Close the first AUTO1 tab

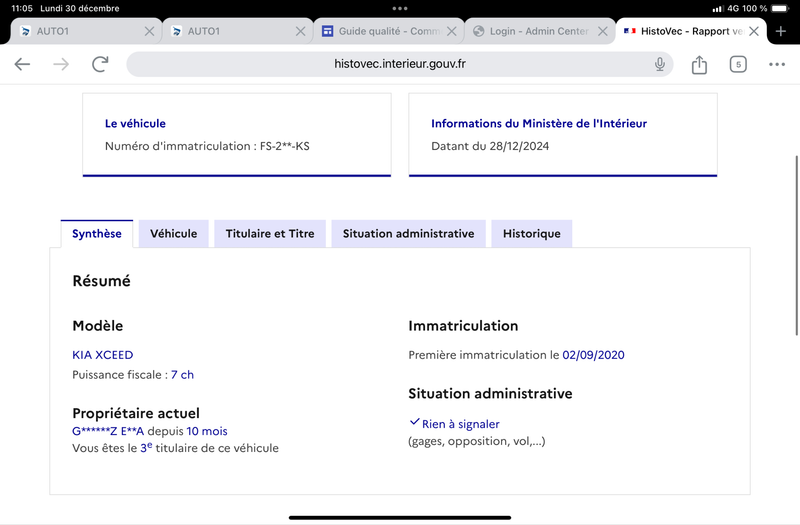pos(149,32)
